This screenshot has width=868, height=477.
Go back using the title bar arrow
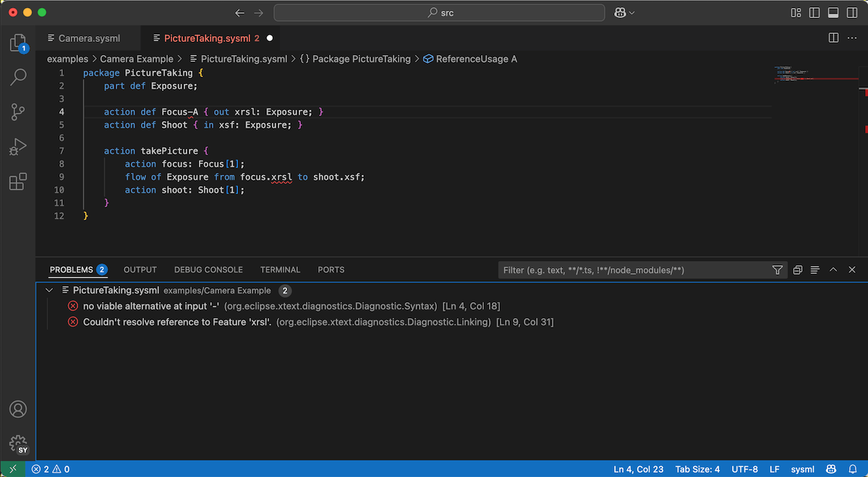point(241,13)
